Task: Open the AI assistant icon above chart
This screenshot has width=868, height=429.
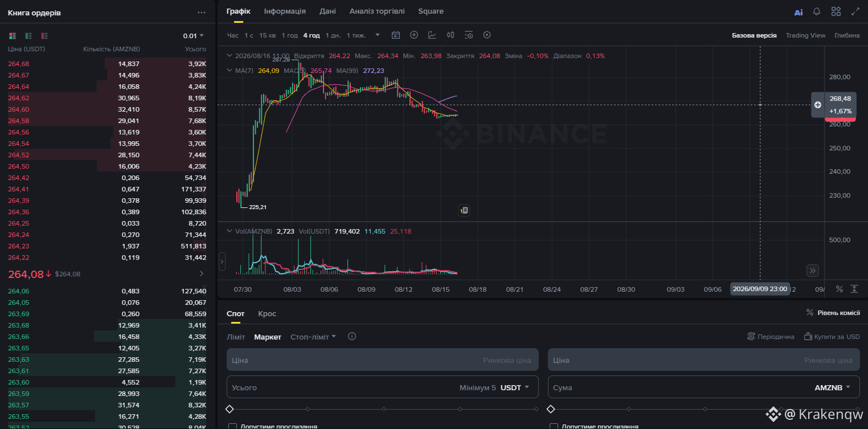Action: [799, 11]
